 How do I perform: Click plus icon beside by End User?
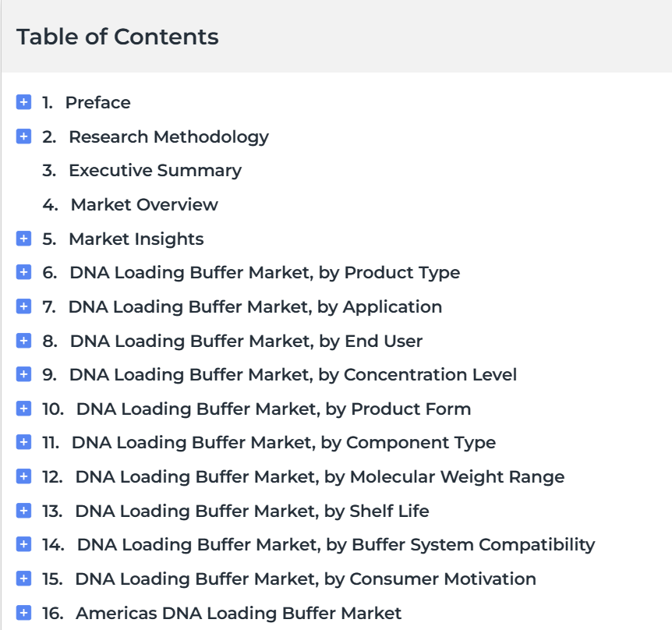(23, 341)
